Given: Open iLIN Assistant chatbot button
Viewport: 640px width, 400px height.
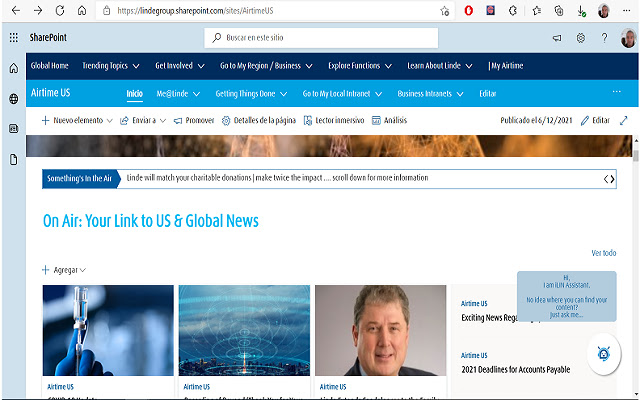Looking at the screenshot, I should point(604,353).
